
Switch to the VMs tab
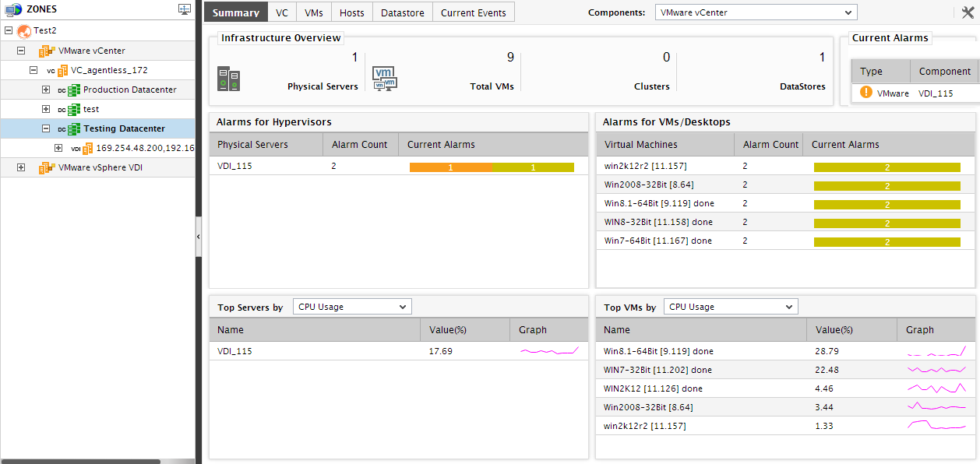coord(314,12)
